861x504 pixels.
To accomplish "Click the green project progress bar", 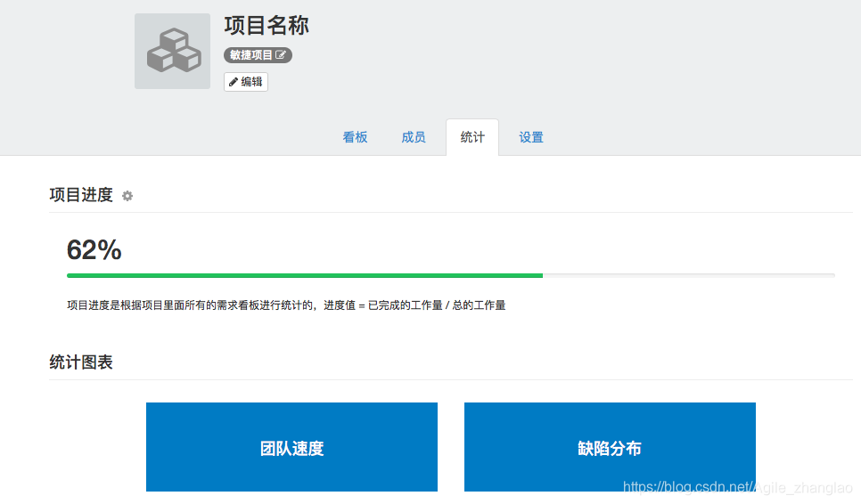I will pos(305,275).
